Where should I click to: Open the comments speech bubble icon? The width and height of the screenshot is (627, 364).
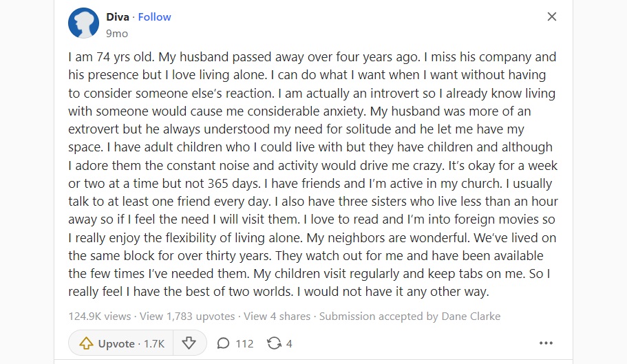coord(223,343)
